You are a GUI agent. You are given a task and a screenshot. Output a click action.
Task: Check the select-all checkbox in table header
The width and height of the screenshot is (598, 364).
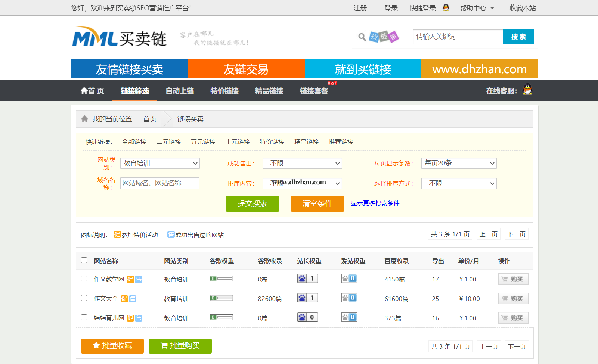click(84, 260)
